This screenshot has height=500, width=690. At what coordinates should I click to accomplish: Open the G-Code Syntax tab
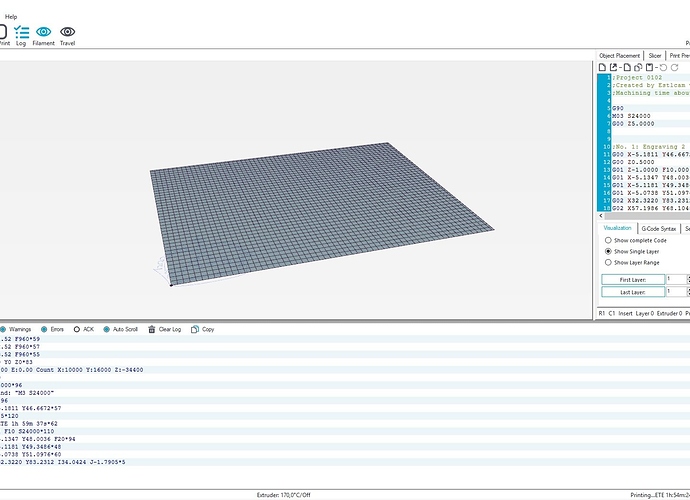click(x=659, y=228)
